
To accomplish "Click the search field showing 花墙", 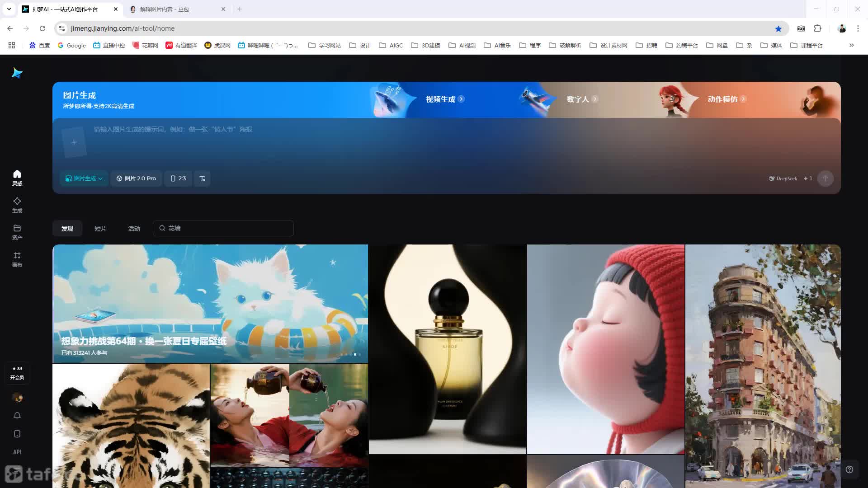I will coord(223,228).
